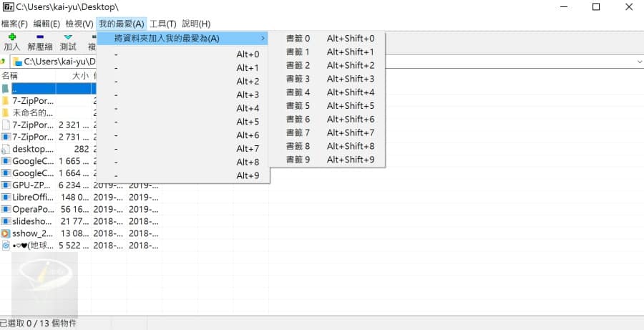
Task: Click the parent folder '..' row icon
Action: (x=5, y=88)
